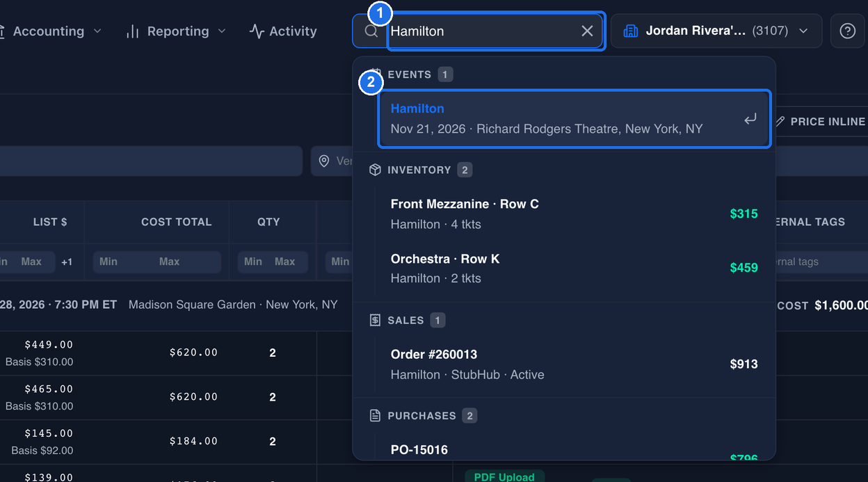
Task: Select the SALES section header
Action: pyautogui.click(x=405, y=321)
